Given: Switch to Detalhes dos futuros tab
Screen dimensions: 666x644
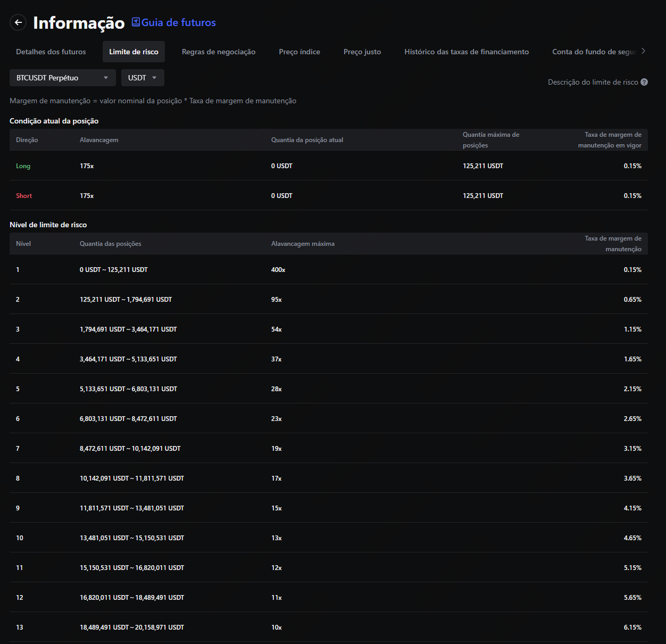Looking at the screenshot, I should (51, 52).
